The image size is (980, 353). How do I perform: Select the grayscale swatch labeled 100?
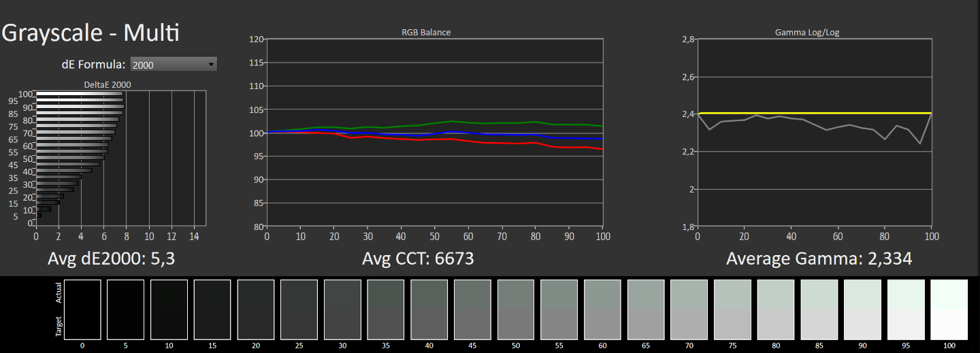coord(950,309)
